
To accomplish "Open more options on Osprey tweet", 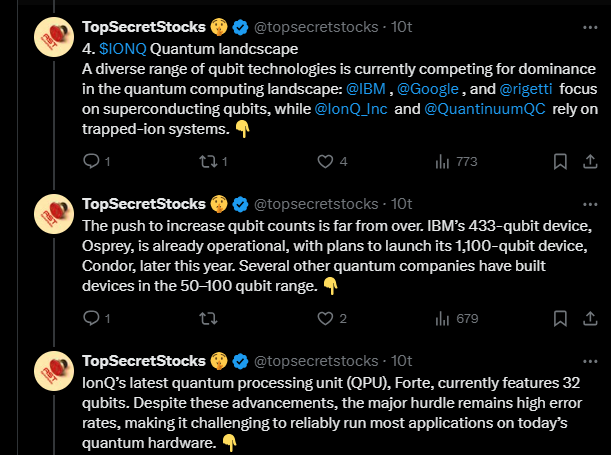I will click(590, 204).
